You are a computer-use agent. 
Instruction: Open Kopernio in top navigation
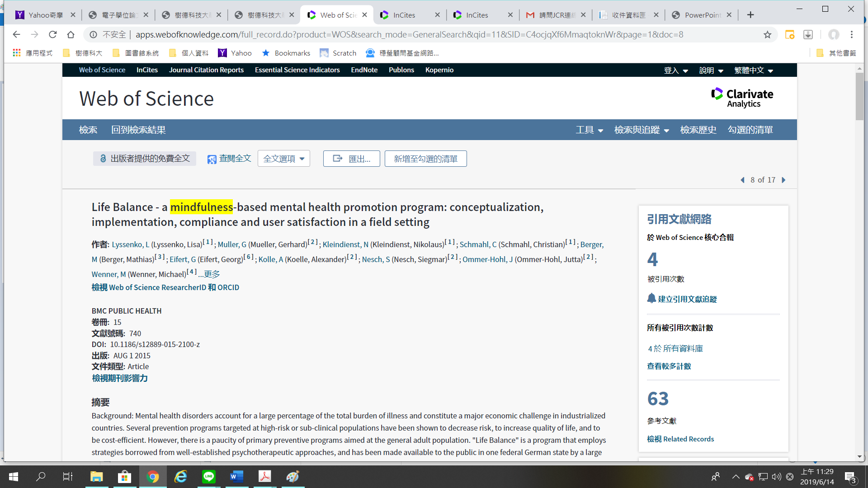(439, 70)
